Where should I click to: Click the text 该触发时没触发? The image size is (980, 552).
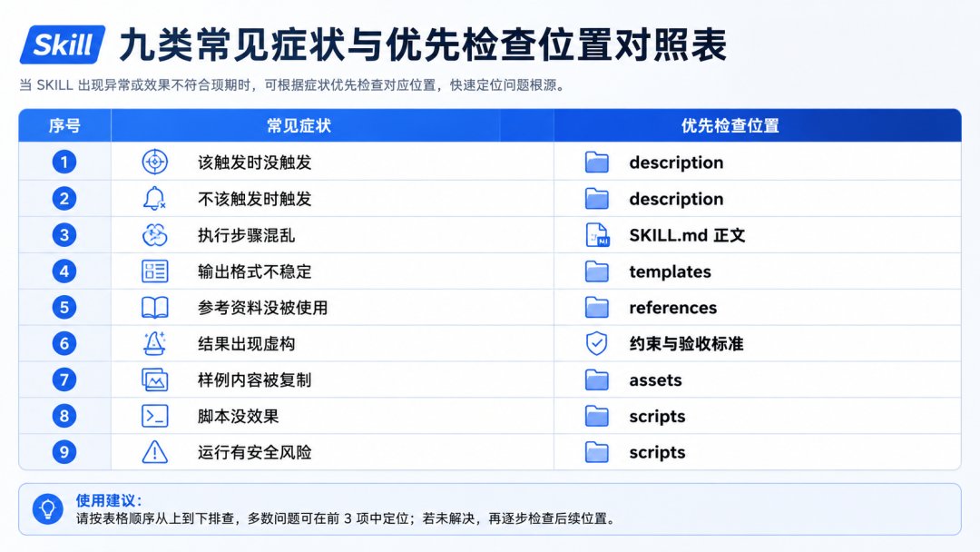(254, 163)
